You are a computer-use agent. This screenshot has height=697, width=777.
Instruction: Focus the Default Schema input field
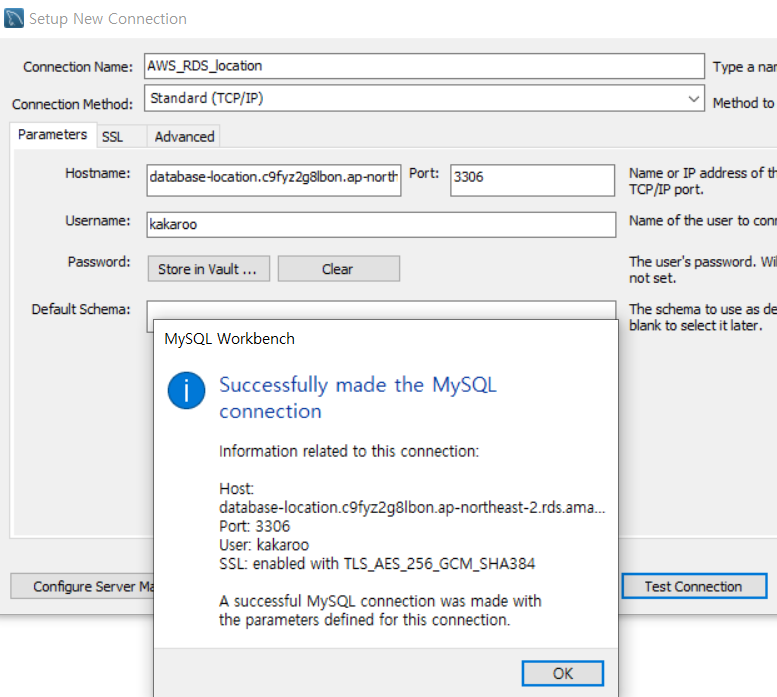point(381,310)
